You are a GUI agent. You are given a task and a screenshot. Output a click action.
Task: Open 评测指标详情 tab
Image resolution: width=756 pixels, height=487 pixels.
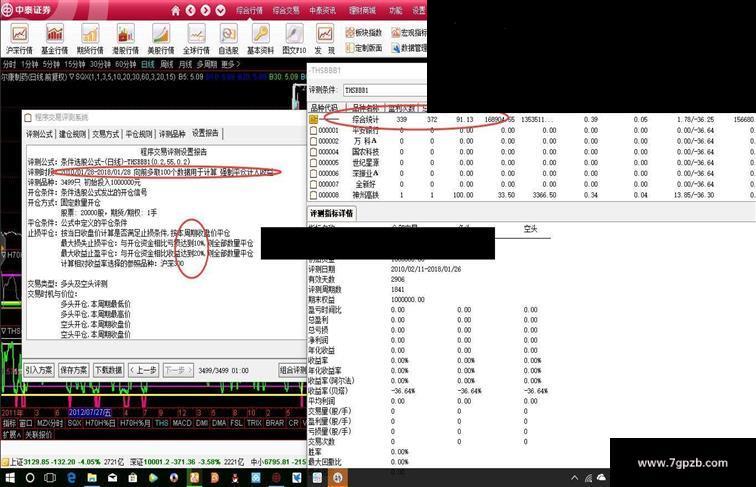point(332,213)
